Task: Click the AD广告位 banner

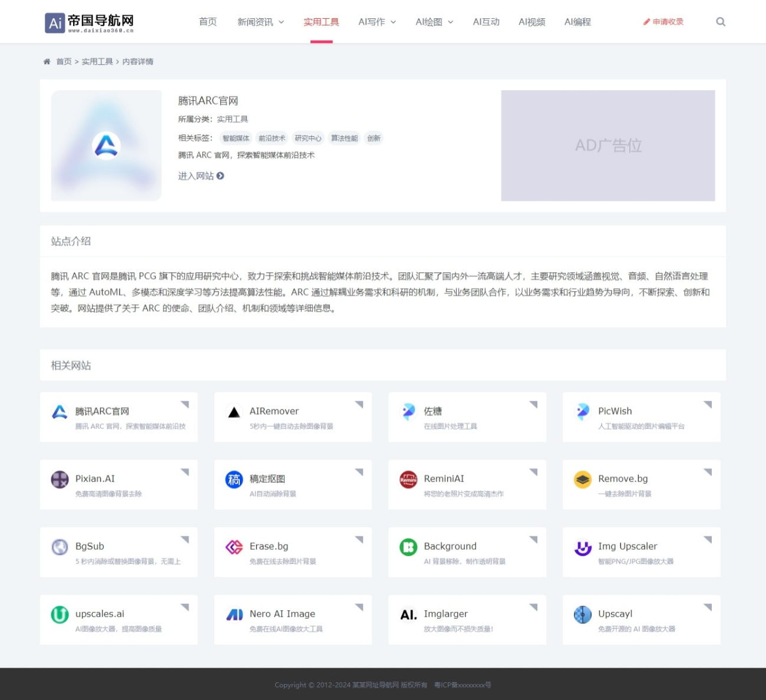Action: click(x=607, y=146)
